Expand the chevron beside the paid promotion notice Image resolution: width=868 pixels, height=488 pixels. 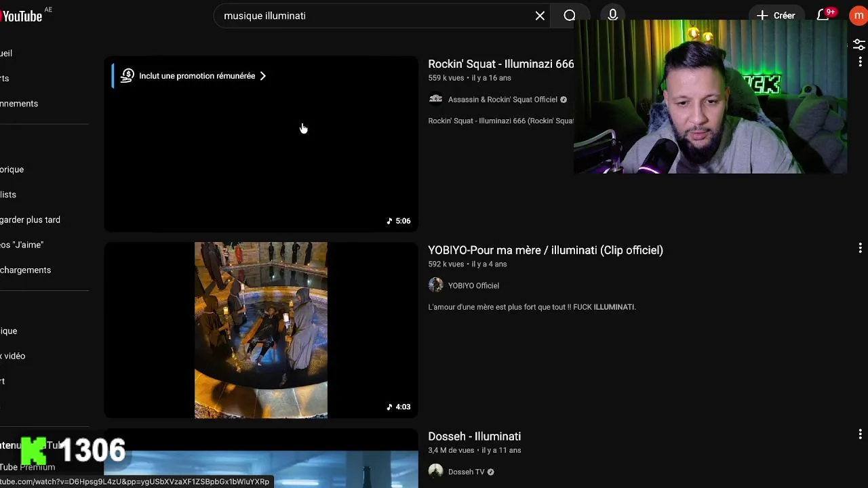pos(262,76)
